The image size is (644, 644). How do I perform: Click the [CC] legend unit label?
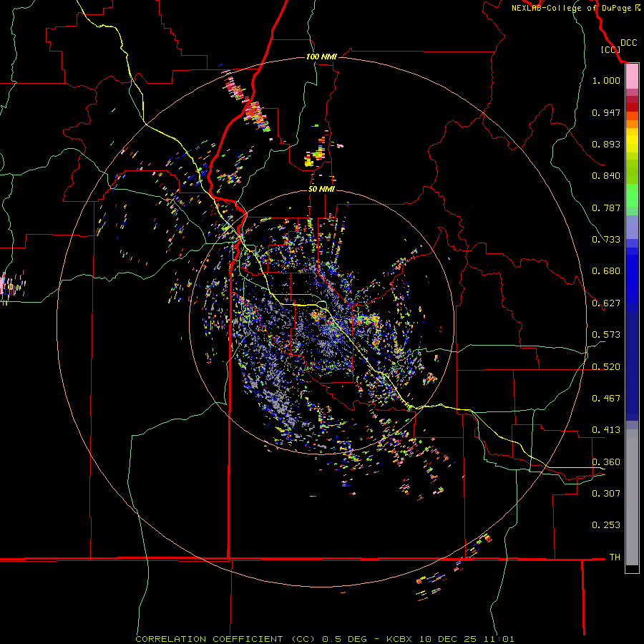[x=610, y=49]
